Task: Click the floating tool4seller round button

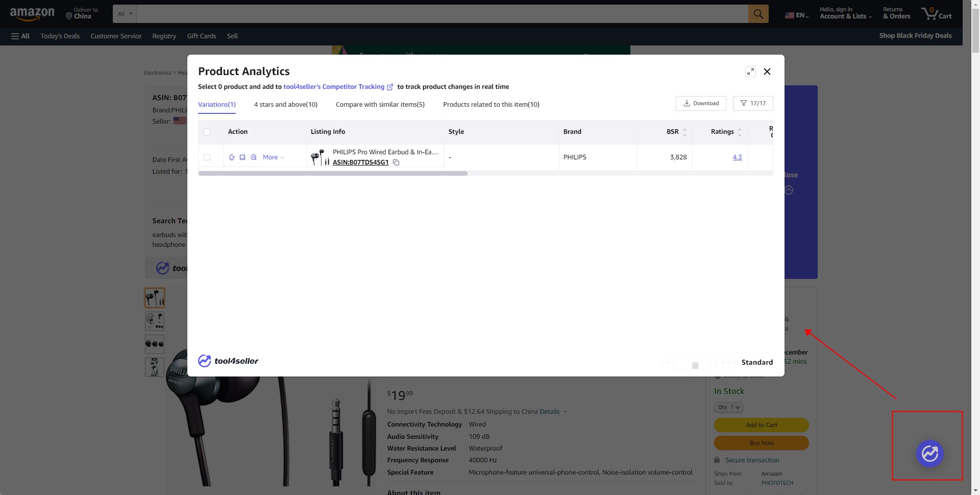Action: [929, 454]
